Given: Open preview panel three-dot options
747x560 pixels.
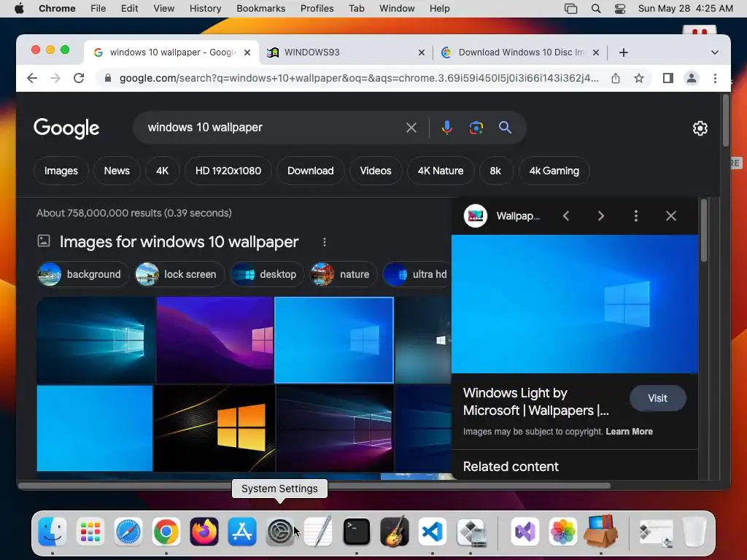Looking at the screenshot, I should [x=636, y=216].
